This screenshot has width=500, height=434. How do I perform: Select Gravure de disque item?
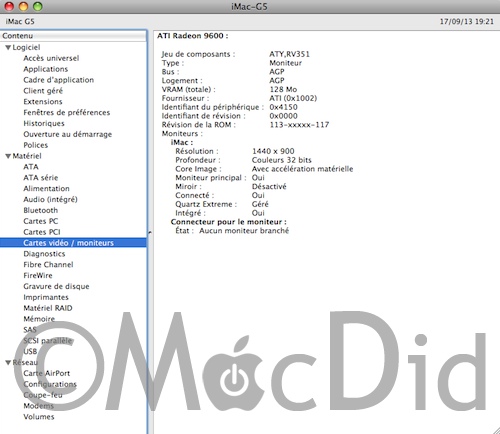coord(56,286)
